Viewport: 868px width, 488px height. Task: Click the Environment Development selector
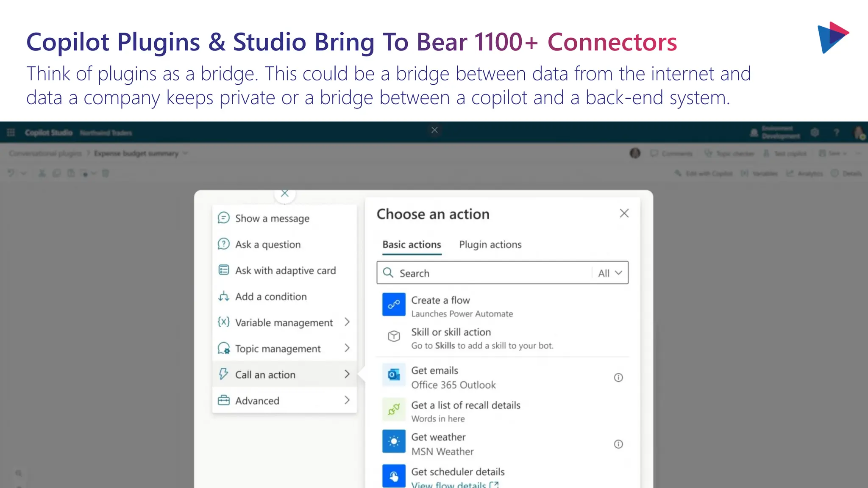point(775,132)
